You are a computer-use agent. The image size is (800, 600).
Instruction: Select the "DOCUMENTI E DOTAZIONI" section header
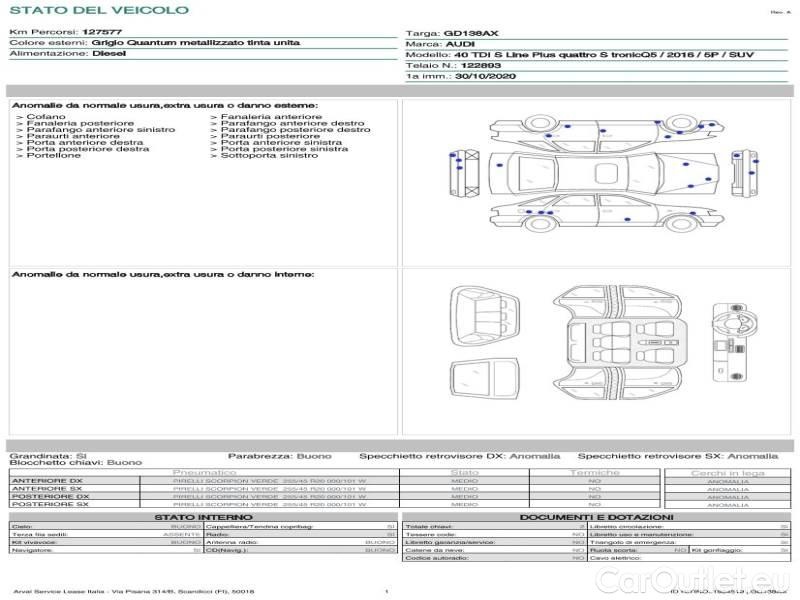pyautogui.click(x=596, y=517)
